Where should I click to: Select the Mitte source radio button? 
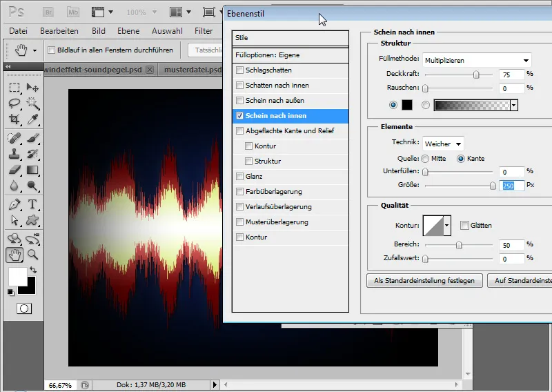[x=425, y=159]
